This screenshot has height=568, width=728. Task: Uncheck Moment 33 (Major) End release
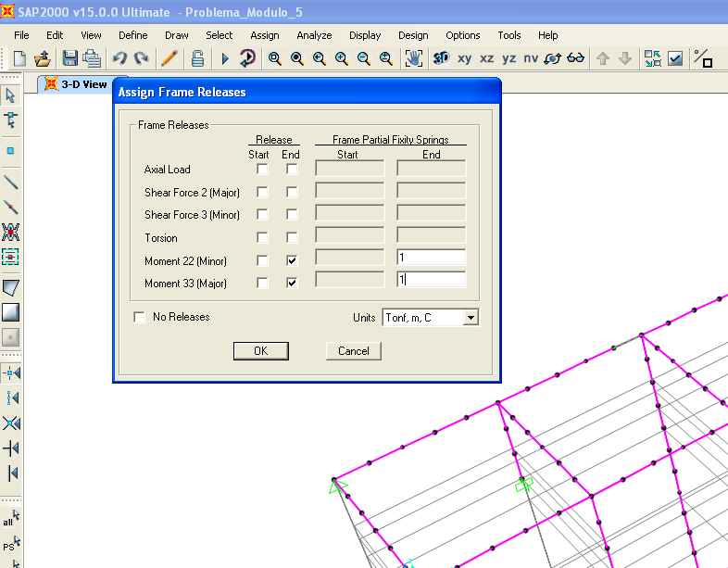292,283
